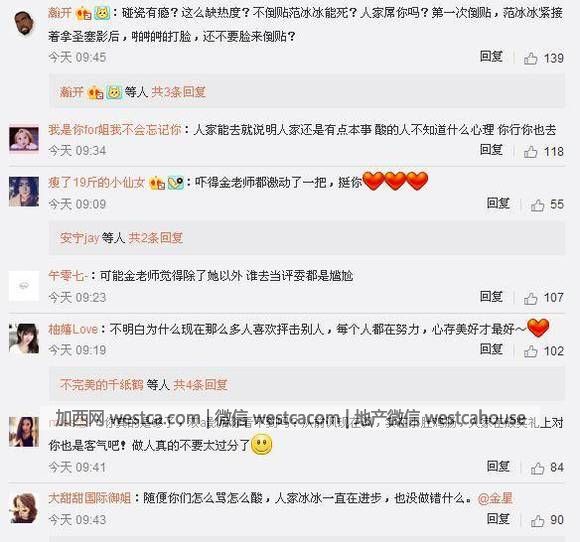Tap thumbs-up beside 107 likes

[x=530, y=298]
